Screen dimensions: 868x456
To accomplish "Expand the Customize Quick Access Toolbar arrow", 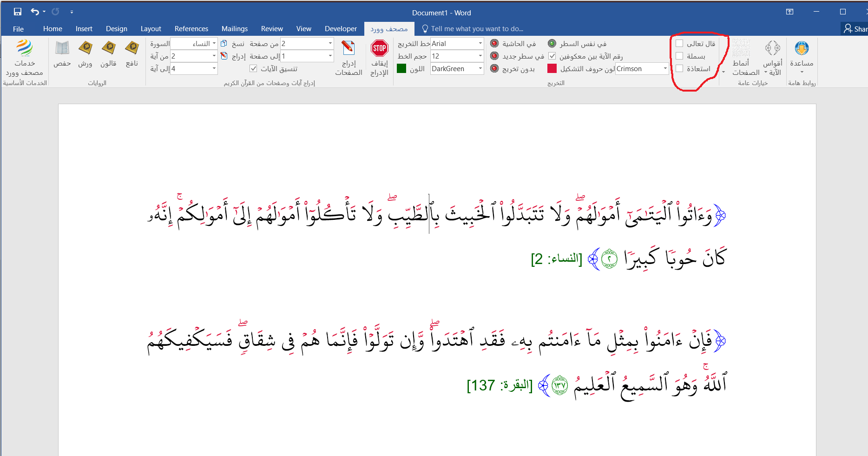I will pyautogui.click(x=72, y=12).
